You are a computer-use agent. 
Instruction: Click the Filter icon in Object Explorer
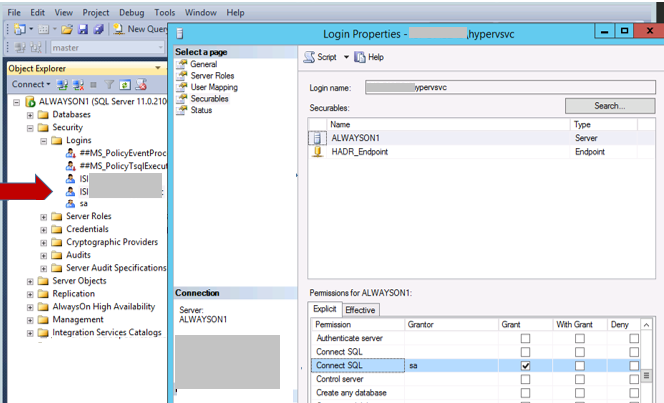[109, 85]
